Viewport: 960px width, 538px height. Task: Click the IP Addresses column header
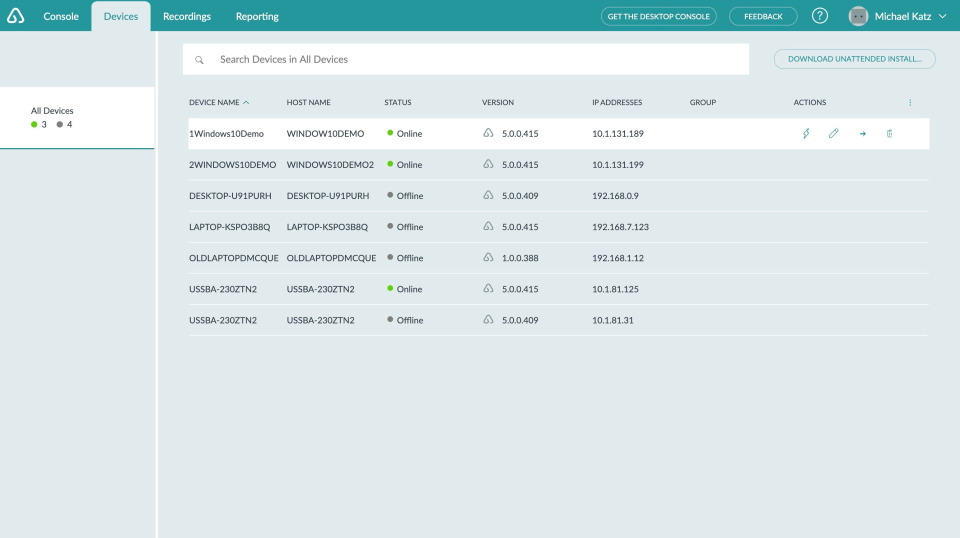617,102
